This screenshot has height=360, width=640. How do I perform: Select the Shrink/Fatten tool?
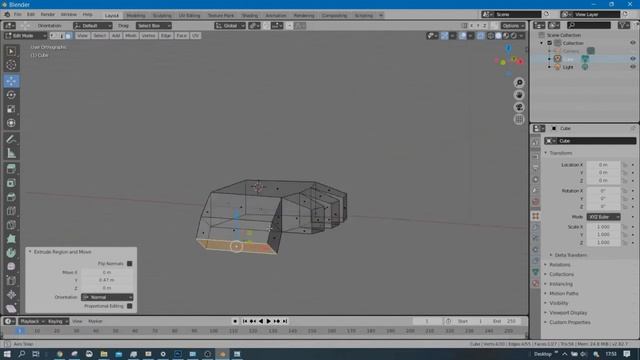tap(11, 295)
